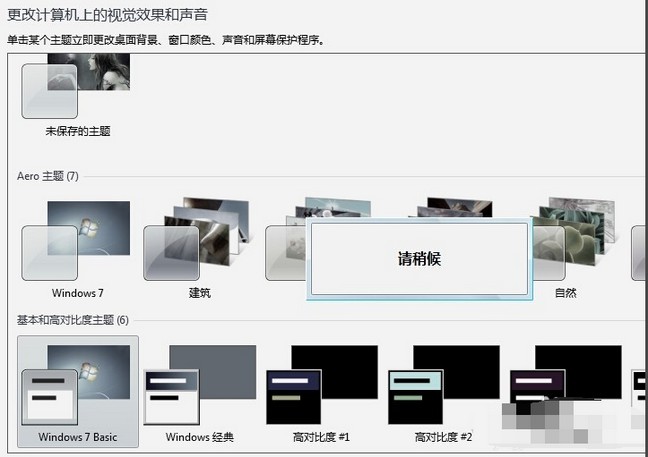The image size is (648, 457).
Task: Apply the Windows 7 Aero theme
Action: 76,241
